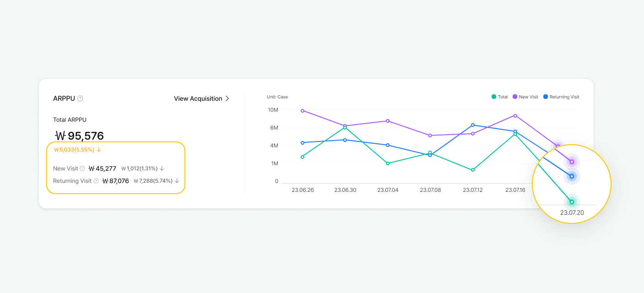Click the ₩5,033(5.55%) change figure
644x293 pixels.
tap(74, 150)
